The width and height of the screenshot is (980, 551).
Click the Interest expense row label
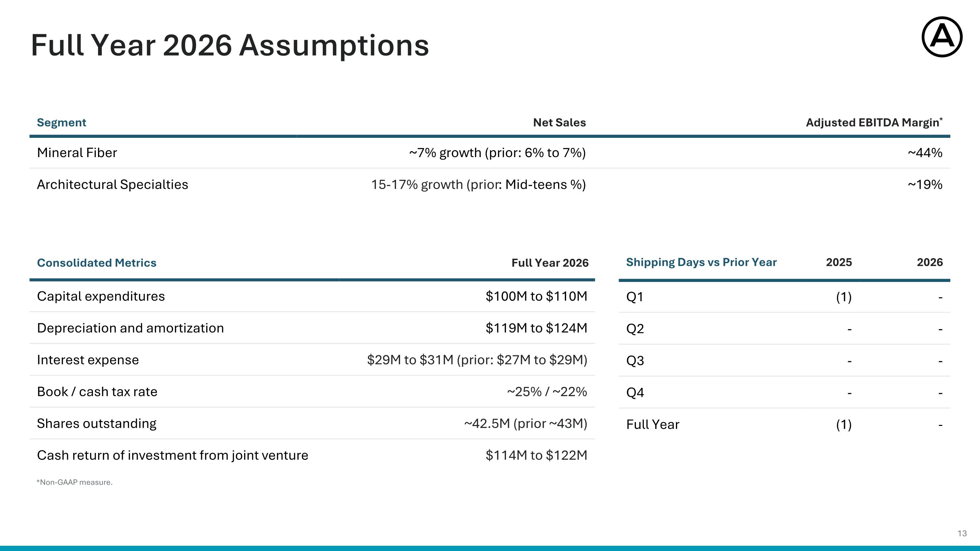pos(88,360)
